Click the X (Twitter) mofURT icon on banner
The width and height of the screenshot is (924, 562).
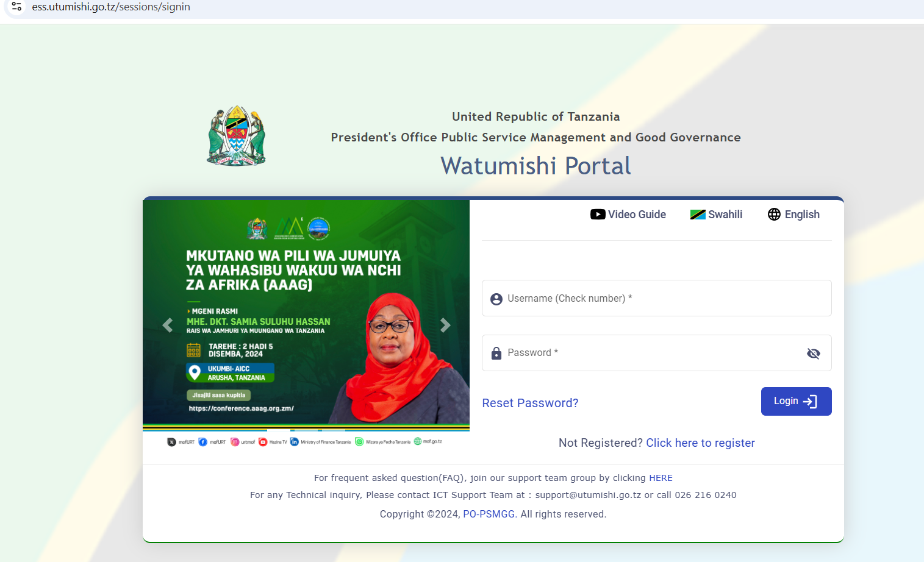(172, 442)
